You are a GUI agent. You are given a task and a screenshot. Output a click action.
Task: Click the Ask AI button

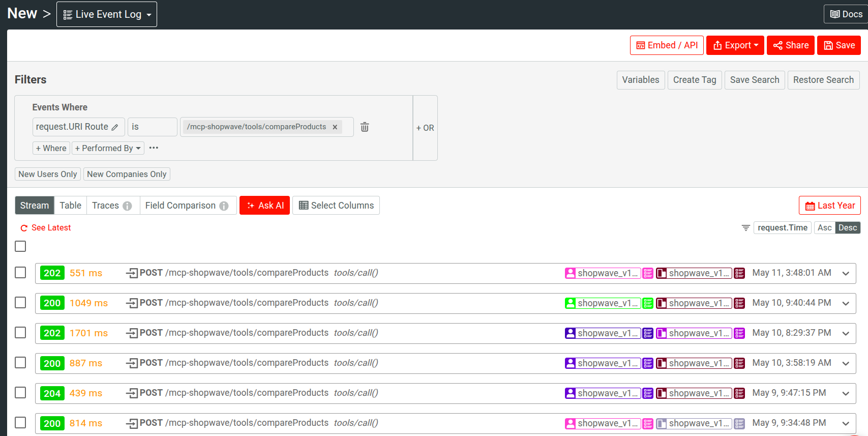click(265, 206)
